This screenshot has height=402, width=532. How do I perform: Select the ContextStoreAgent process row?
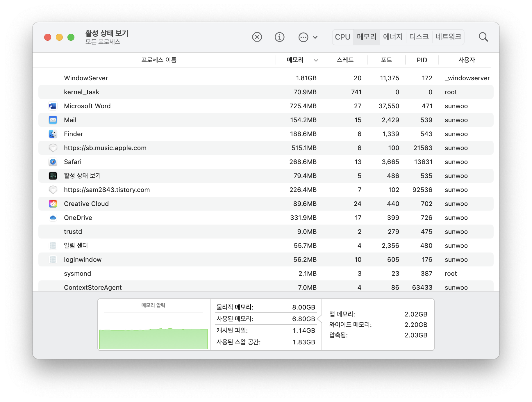[266, 286]
